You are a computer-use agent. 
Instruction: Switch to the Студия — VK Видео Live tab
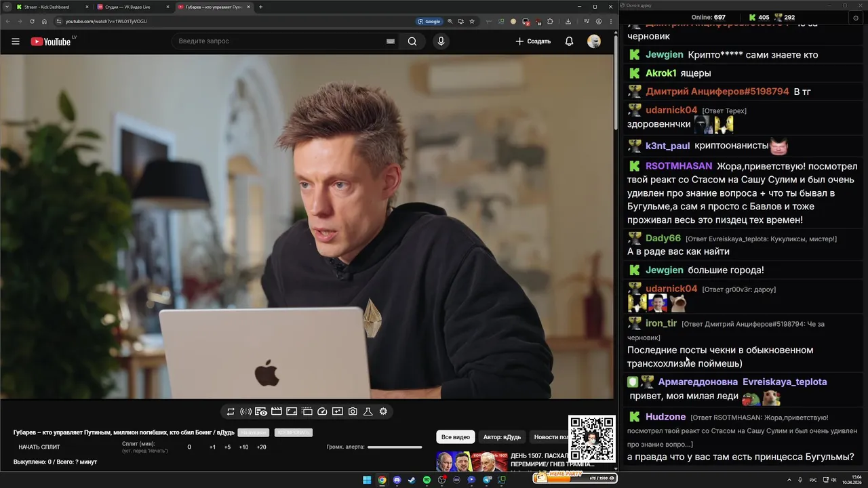click(133, 7)
